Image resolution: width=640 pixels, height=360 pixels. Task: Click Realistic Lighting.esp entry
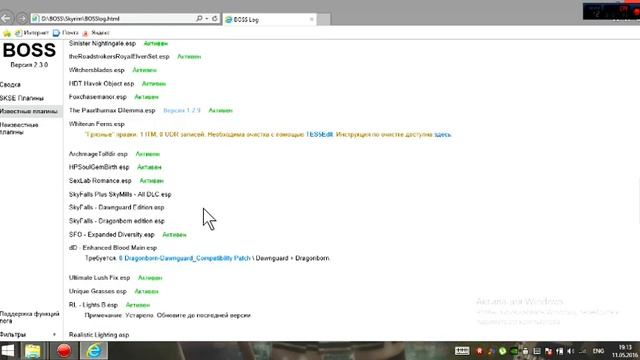pos(99,335)
